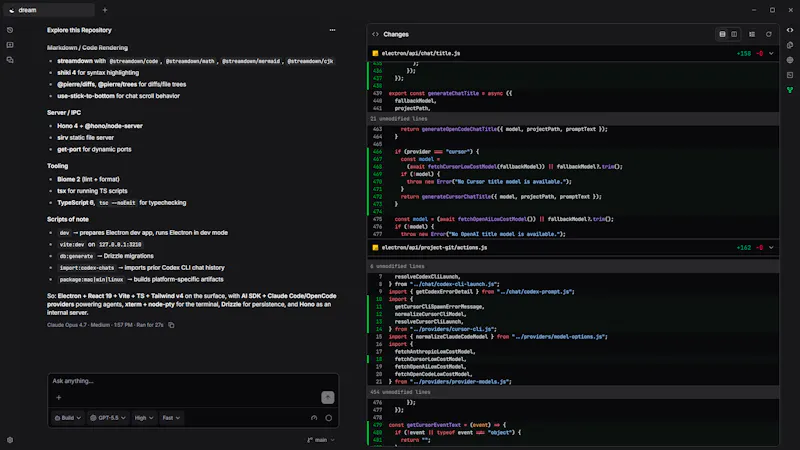This screenshot has width=800, height=450.
Task: Send the message with the arrow button
Action: (x=328, y=397)
